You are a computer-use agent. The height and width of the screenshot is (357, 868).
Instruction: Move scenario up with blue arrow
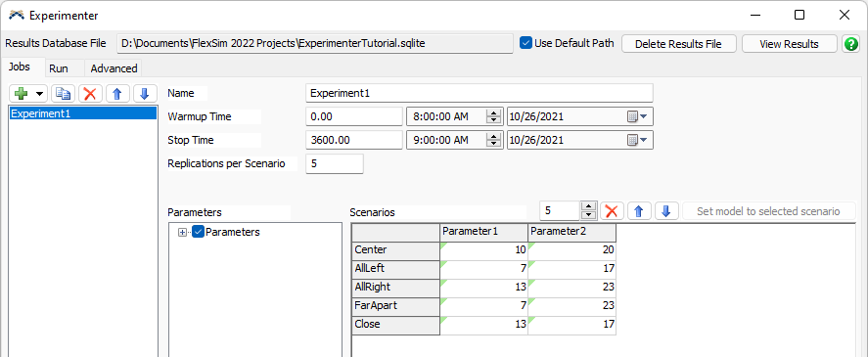point(639,211)
